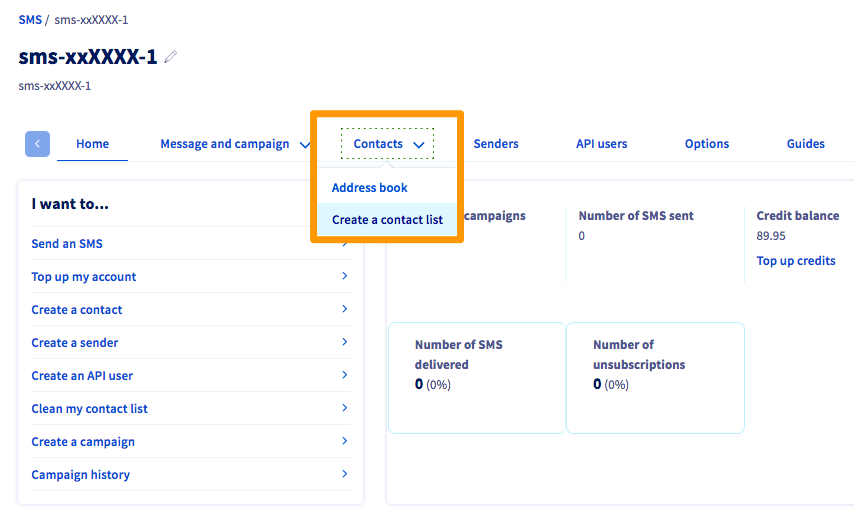This screenshot has height=512, width=854.
Task: Open the Guides tab
Action: point(805,144)
